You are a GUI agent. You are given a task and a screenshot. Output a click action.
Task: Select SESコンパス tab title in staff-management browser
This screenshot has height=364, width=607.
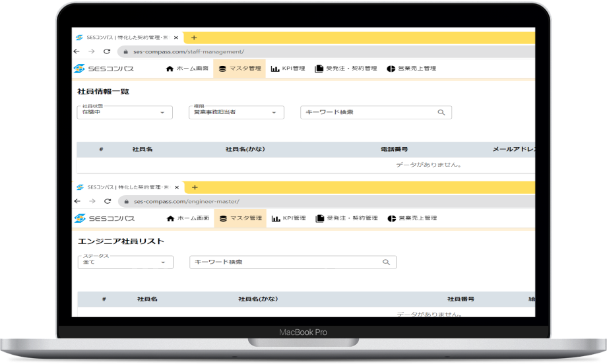(127, 38)
